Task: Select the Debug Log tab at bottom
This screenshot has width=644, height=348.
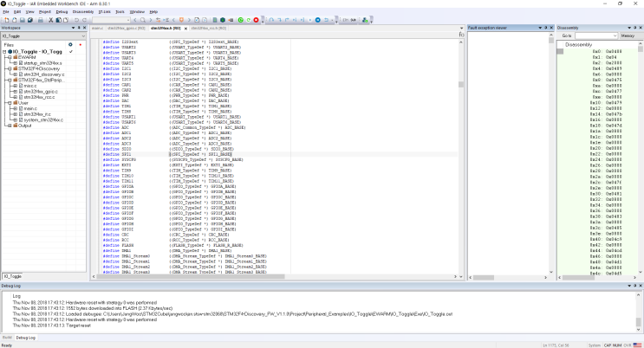Action: [x=25, y=337]
